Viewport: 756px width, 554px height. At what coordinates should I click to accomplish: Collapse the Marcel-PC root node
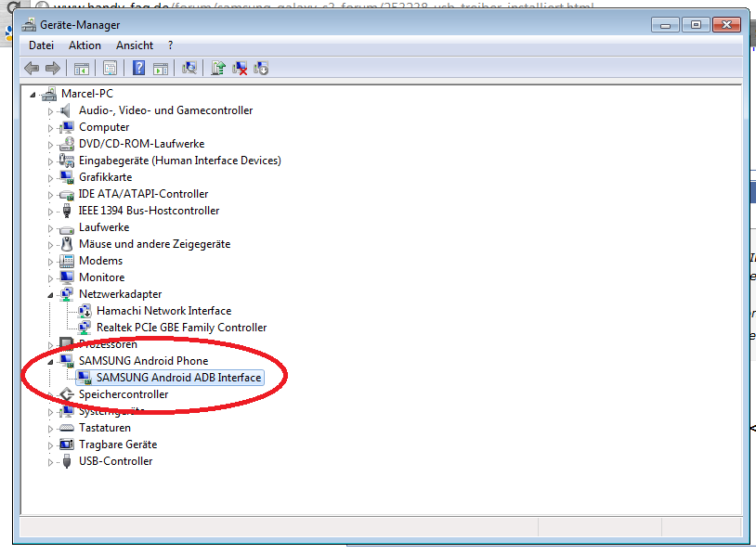point(33,95)
